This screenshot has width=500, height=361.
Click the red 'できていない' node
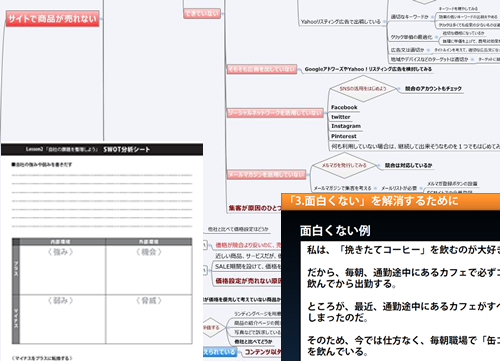point(202,13)
